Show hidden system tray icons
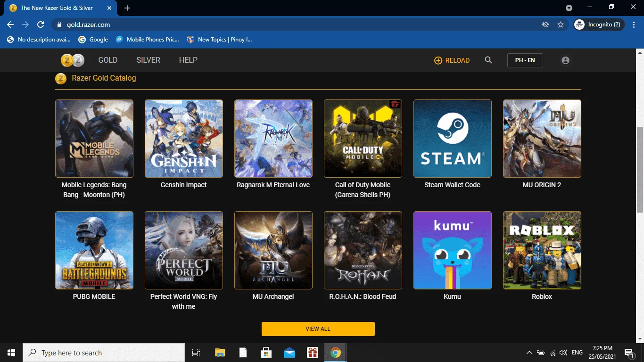Screen dimensions: 644x362 coord(529,353)
